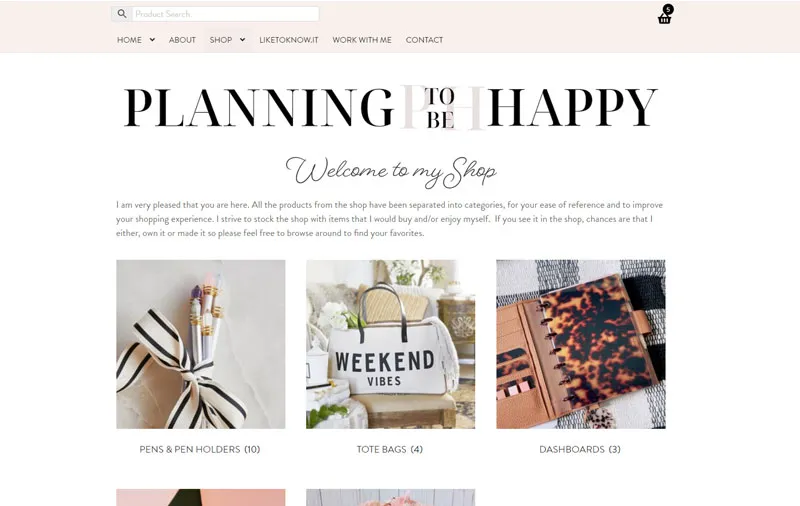Focus the Product Search field

tap(226, 14)
